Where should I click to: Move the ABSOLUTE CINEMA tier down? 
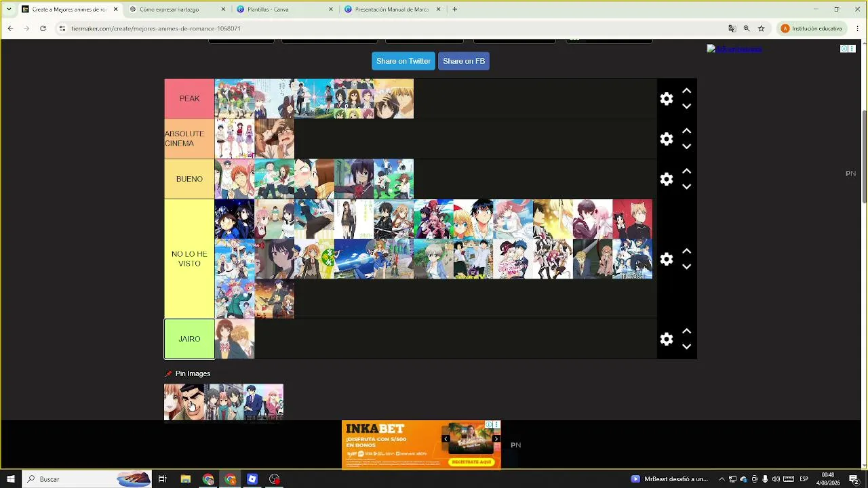click(686, 146)
